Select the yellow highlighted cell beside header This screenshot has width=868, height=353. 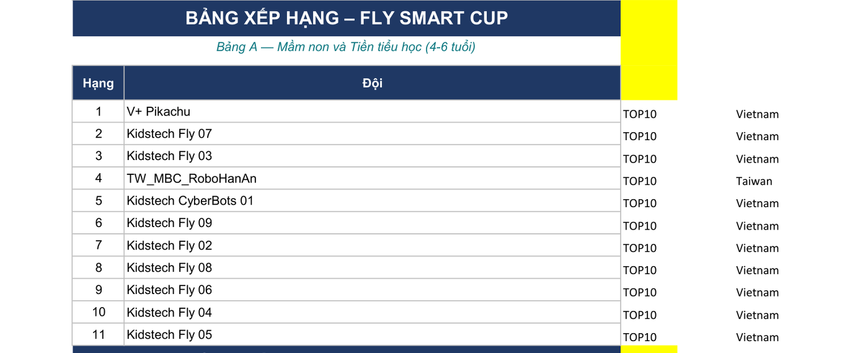(649, 50)
